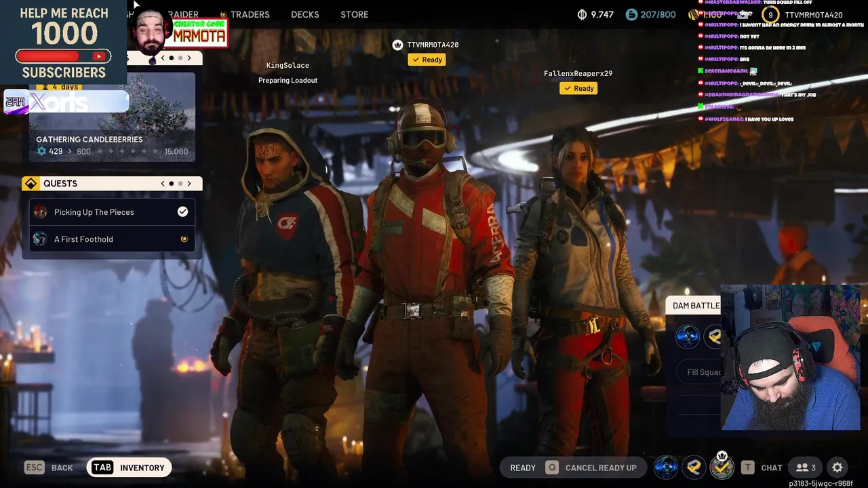Click the gear merit icon beside 429
868x488 pixels.
[x=41, y=151]
